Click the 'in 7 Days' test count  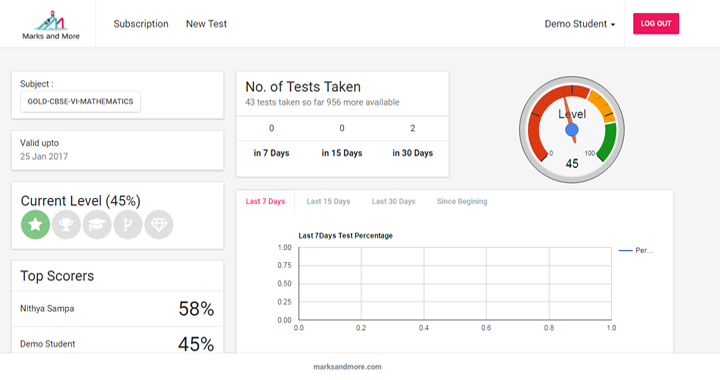tap(271, 128)
